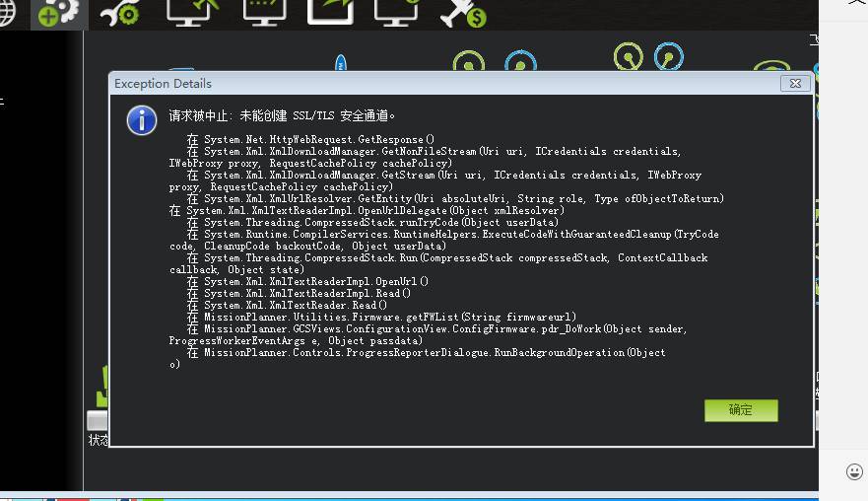The image size is (868, 501).
Task: Confirm the dialog with the 确定 button
Action: click(x=741, y=410)
